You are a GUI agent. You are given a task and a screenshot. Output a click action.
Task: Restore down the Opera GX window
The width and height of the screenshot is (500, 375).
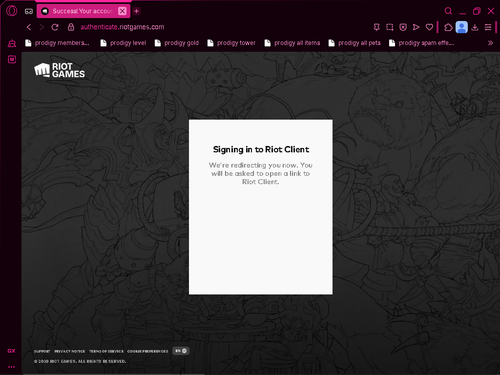(477, 11)
